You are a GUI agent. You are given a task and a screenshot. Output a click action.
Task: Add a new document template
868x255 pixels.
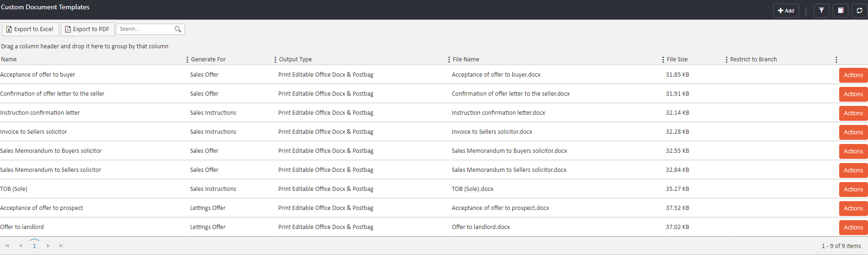[786, 10]
